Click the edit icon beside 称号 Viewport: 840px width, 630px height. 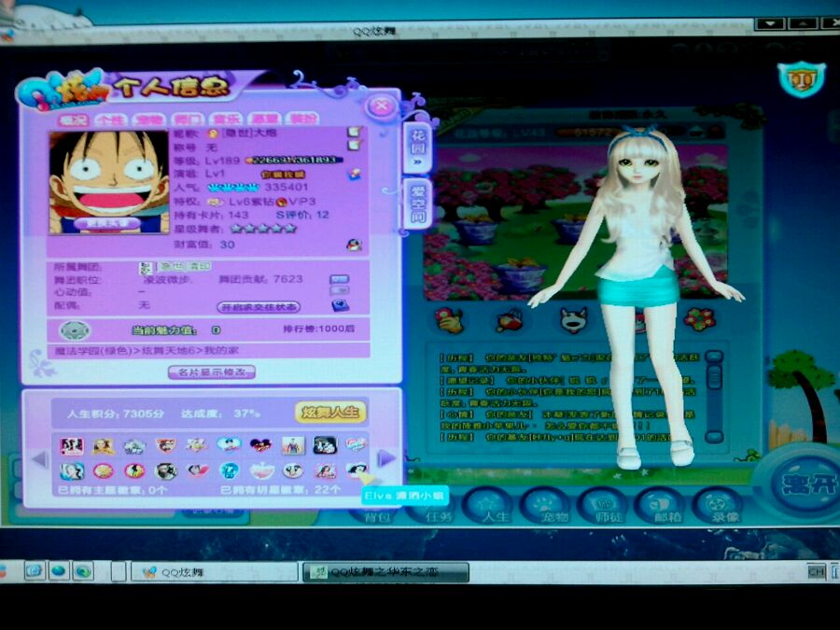(354, 145)
